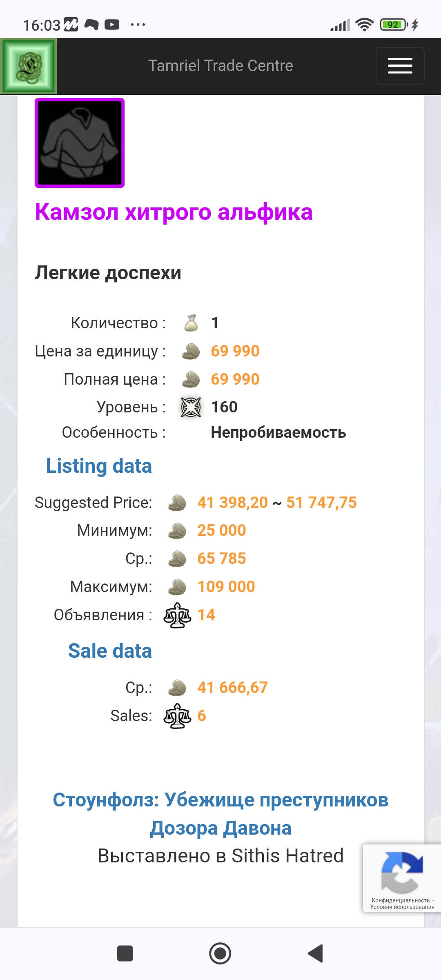This screenshot has height=980, width=441.
Task: Open Android recent apps square button
Action: click(125, 953)
